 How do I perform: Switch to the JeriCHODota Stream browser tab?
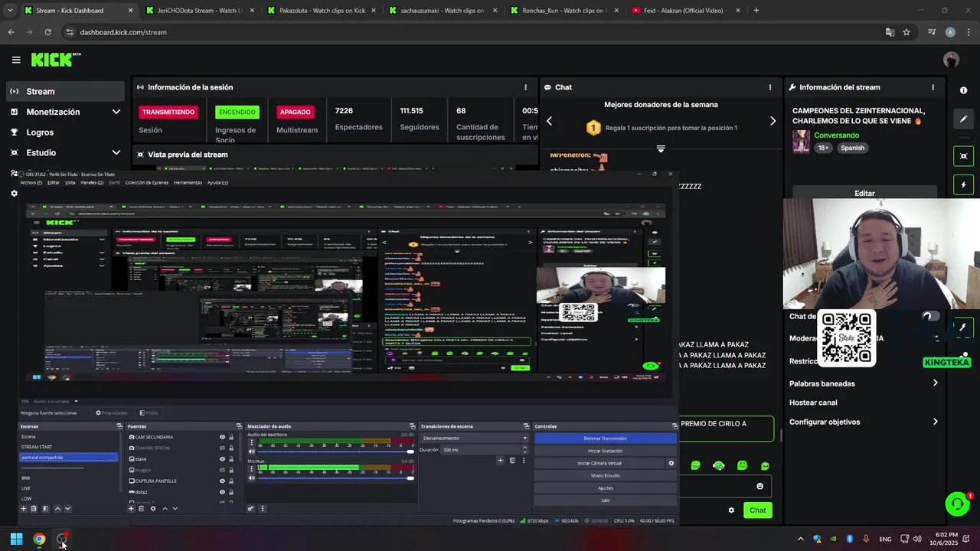199,11
